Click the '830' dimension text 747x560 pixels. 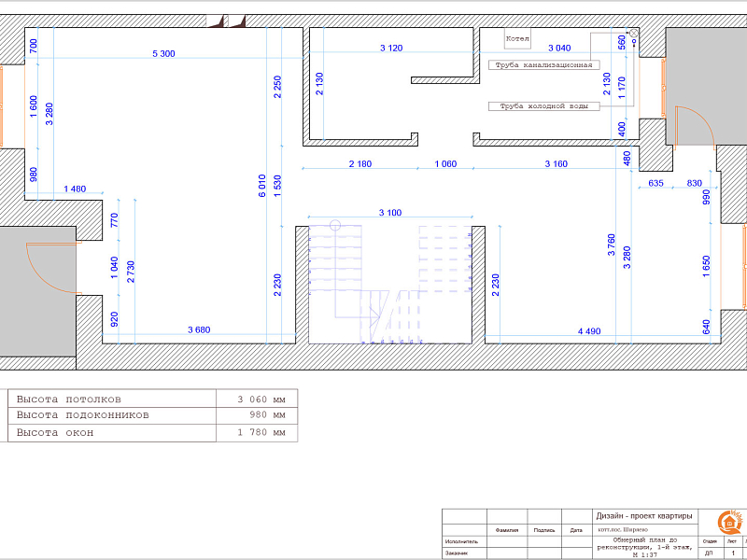[694, 183]
